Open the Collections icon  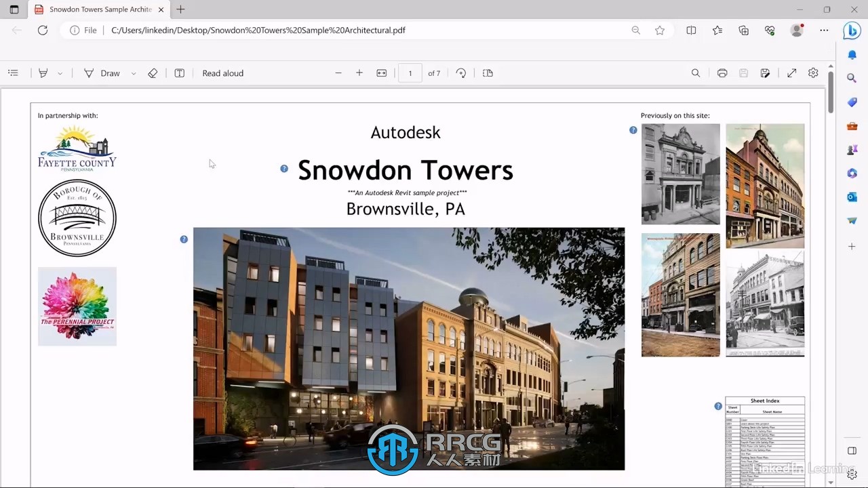pos(744,30)
